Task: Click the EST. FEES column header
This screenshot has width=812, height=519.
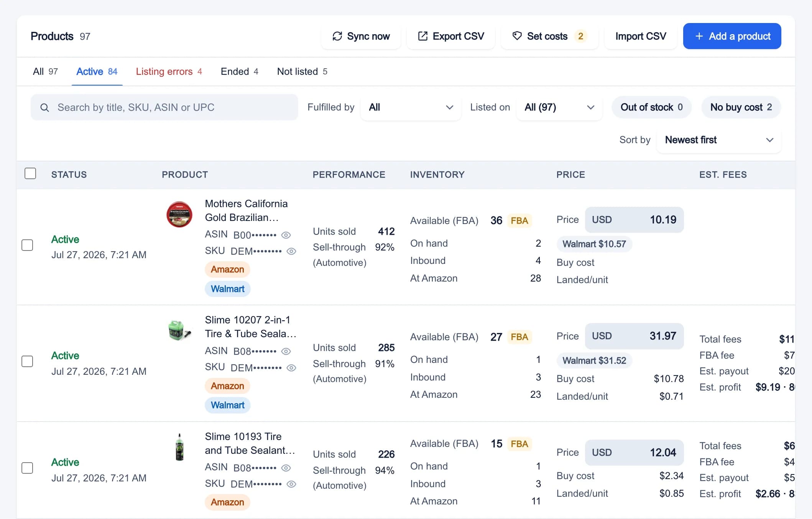Action: click(x=723, y=175)
